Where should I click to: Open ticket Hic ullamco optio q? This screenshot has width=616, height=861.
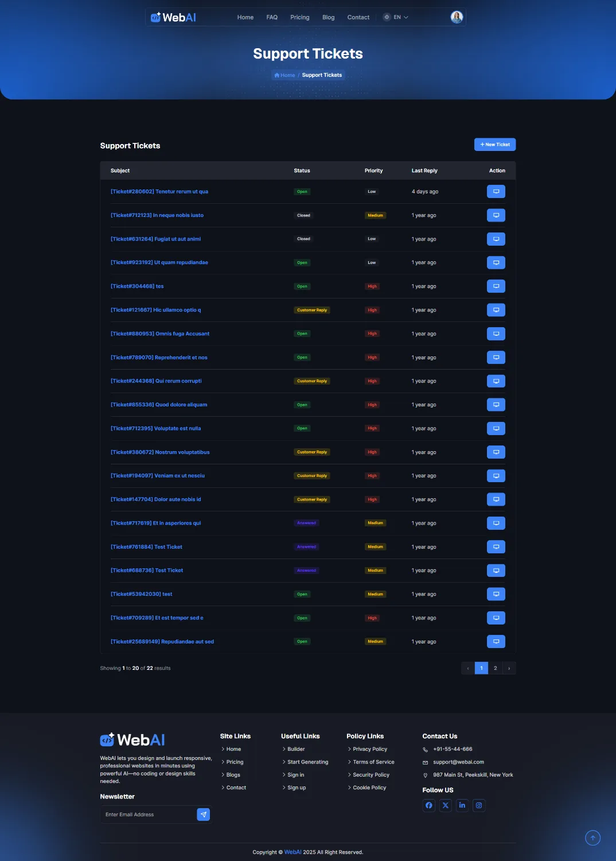click(x=156, y=310)
